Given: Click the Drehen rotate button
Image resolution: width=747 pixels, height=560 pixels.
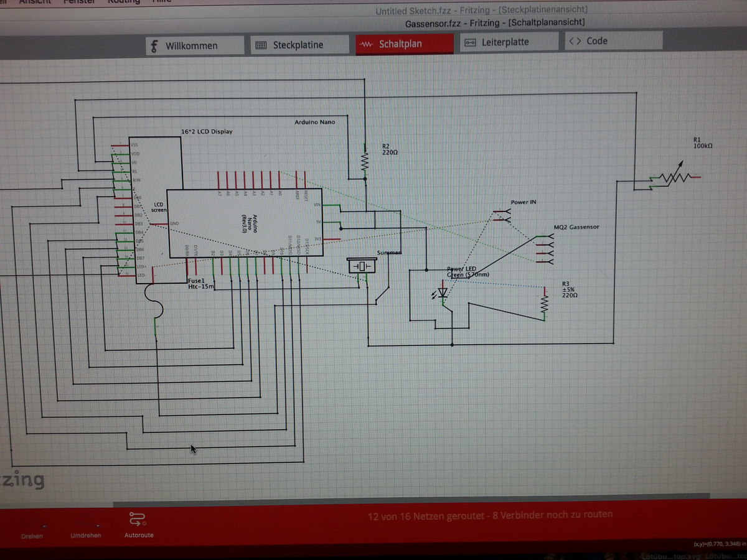Looking at the screenshot, I should tap(32, 527).
